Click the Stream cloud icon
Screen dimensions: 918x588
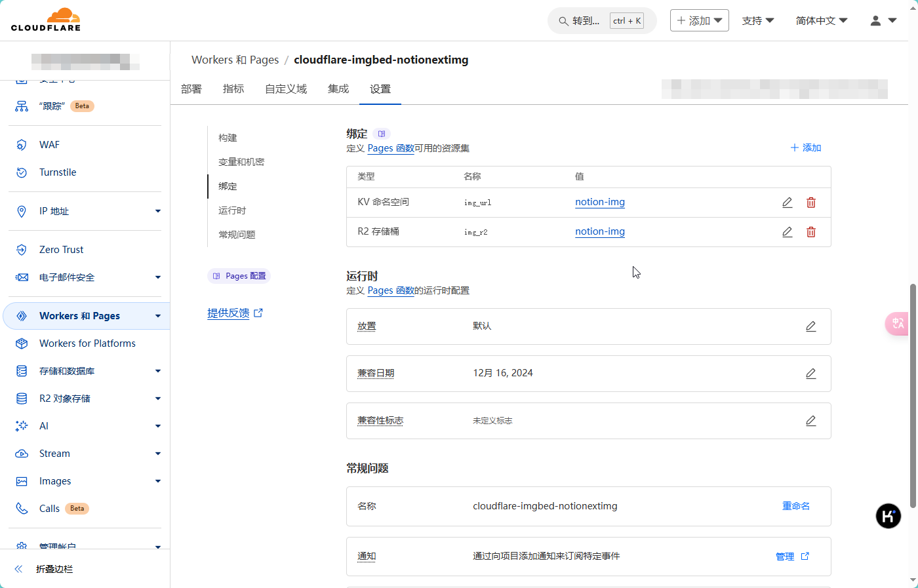point(22,454)
